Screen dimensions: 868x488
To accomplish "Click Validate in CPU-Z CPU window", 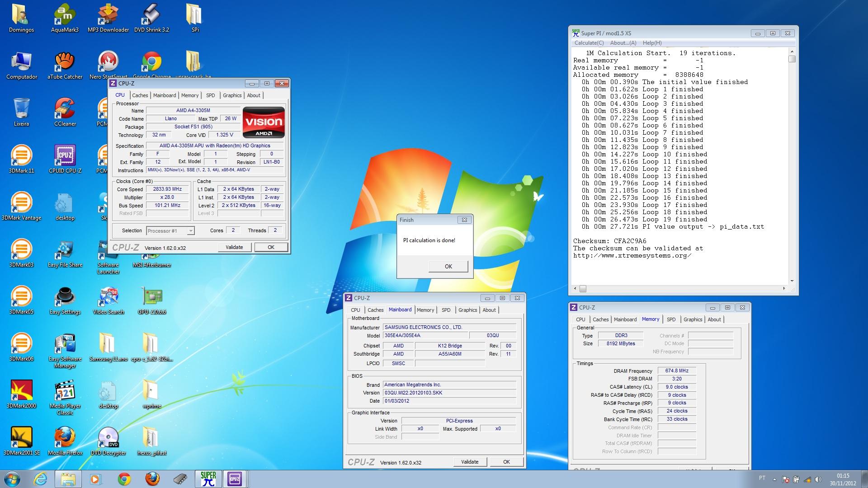I will 234,247.
